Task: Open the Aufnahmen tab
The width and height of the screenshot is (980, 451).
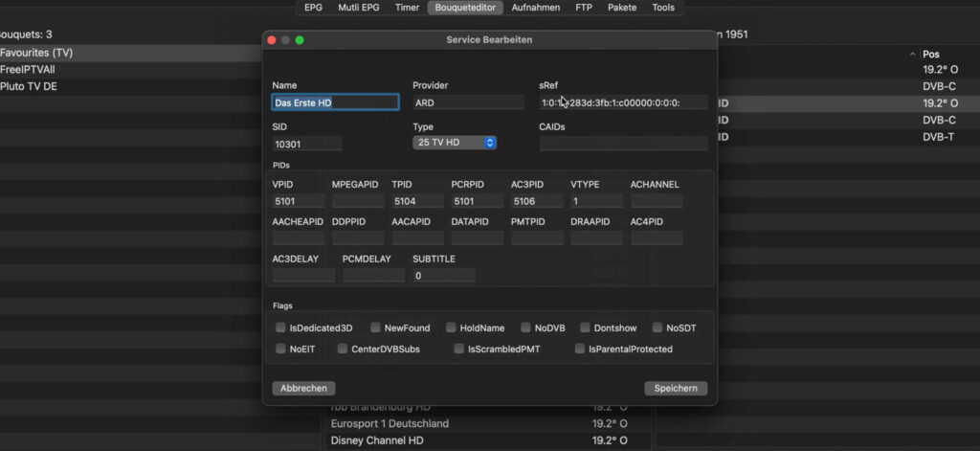Action: [x=536, y=8]
